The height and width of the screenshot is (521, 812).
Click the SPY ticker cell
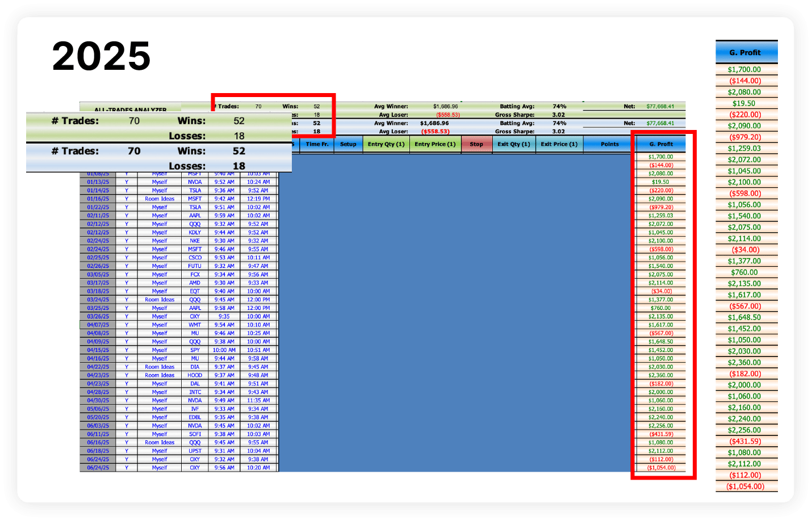(195, 350)
